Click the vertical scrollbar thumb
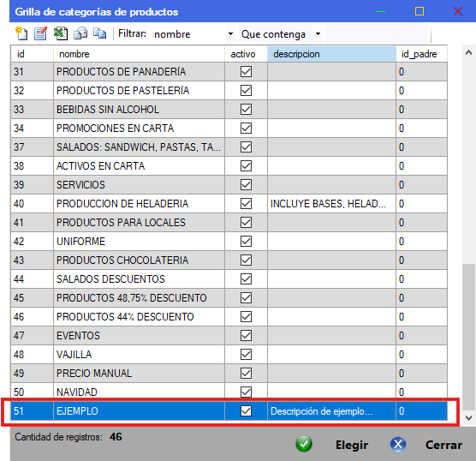Image resolution: width=476 pixels, height=461 pixels. click(x=468, y=337)
